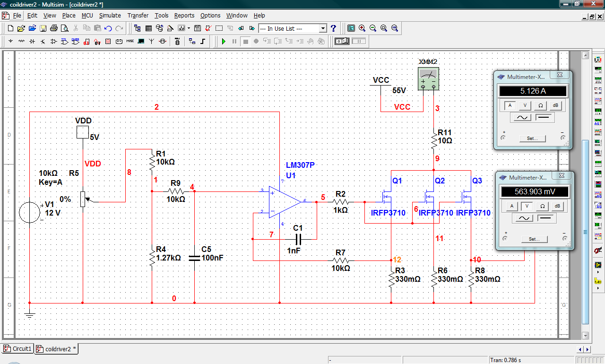Place a bus on the schematic
This screenshot has height=364, width=605.
tap(203, 42)
